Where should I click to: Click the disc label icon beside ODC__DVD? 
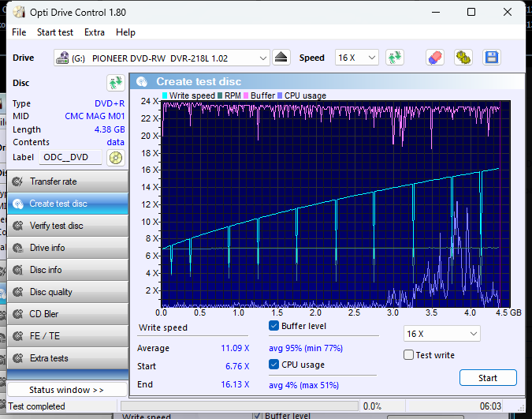coord(116,158)
